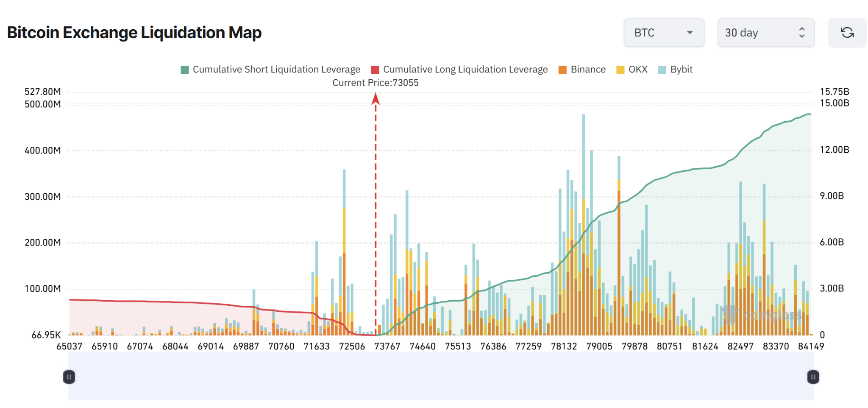Click right axis value 15.00B
Image resolution: width=868 pixels, height=408 pixels.
[835, 103]
